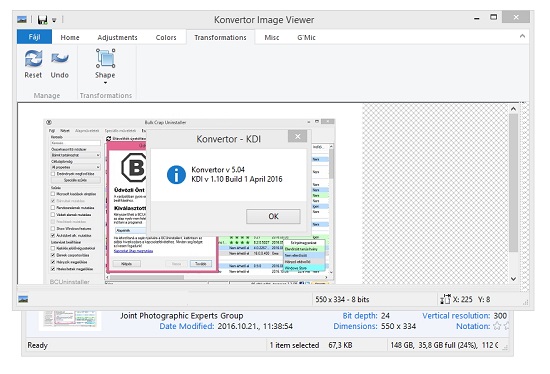Open the Misc tab

point(272,37)
